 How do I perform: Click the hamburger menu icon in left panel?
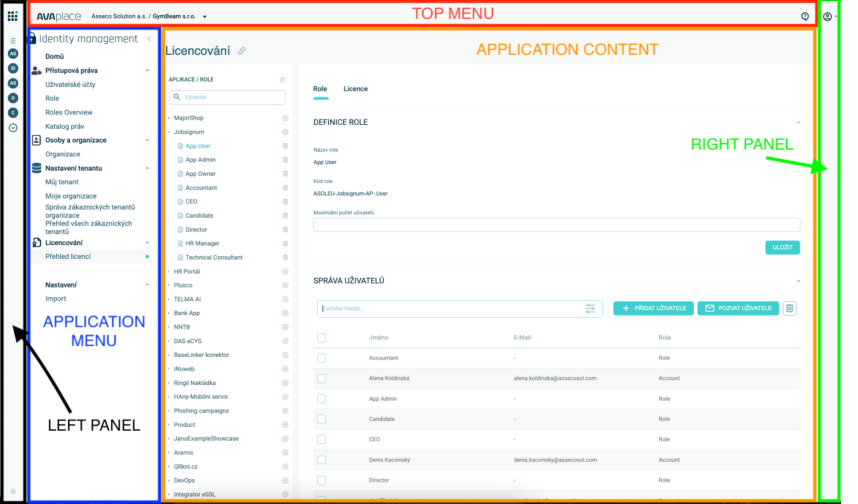(13, 41)
